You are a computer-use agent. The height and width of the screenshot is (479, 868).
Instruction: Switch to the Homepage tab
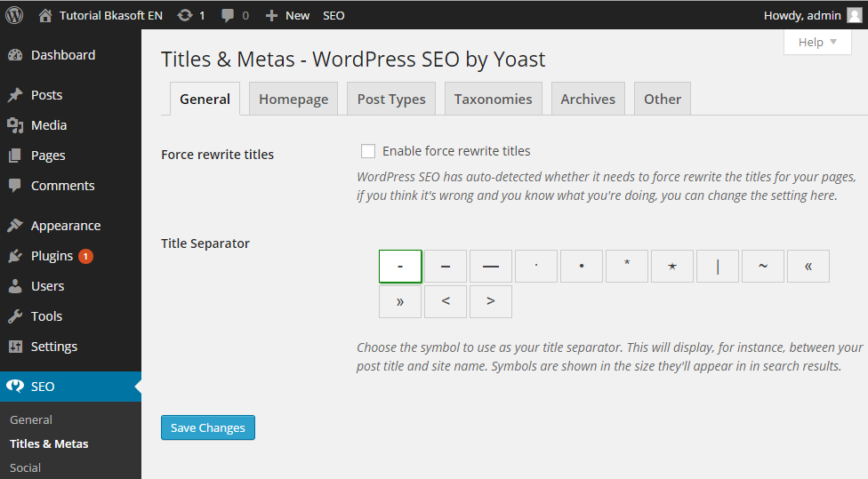[x=293, y=99]
